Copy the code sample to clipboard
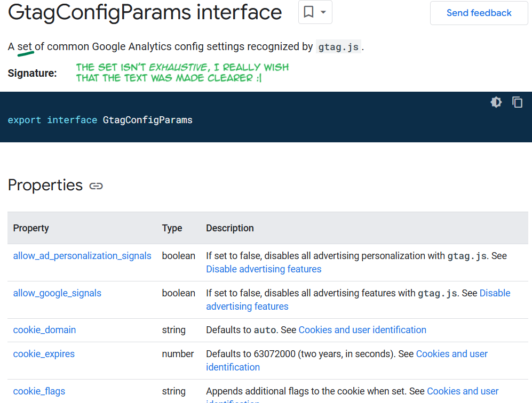Screen dimensions: 532x403 tap(517, 102)
